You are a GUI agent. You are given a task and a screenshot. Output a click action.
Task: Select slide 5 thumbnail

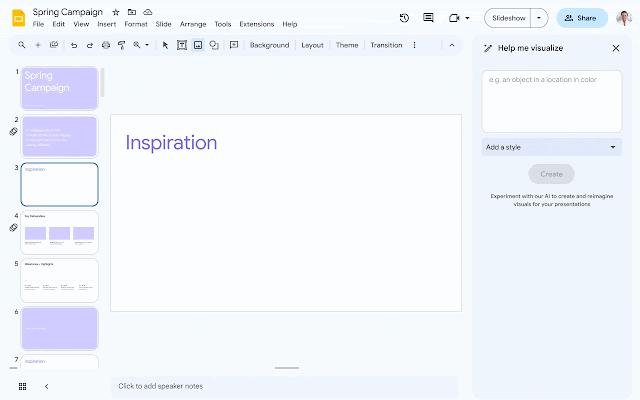coord(60,280)
